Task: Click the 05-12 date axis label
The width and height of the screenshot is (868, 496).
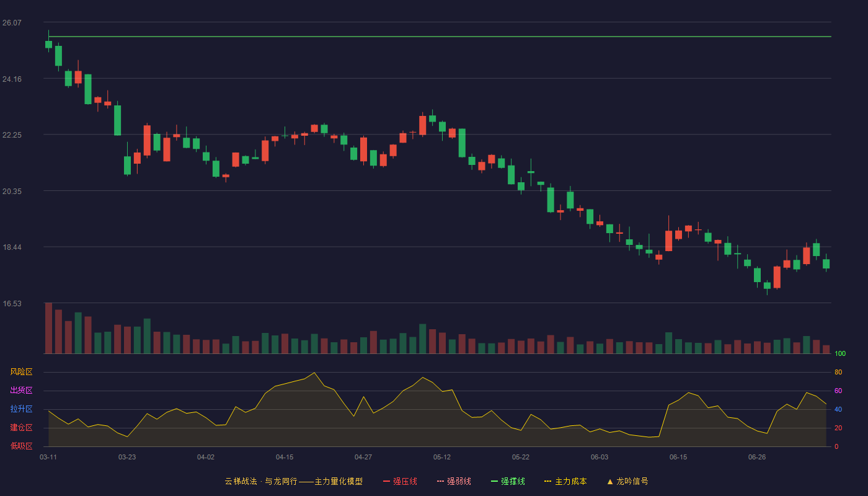Action: tap(442, 457)
